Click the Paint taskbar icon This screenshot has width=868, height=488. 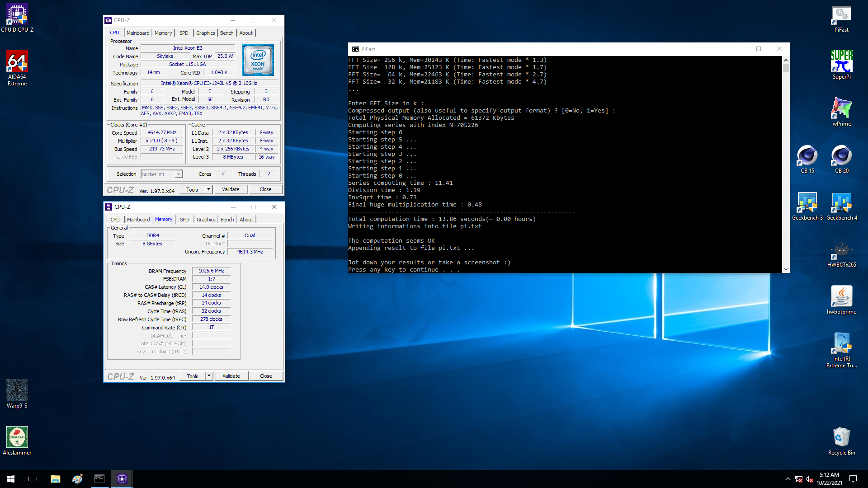77,479
